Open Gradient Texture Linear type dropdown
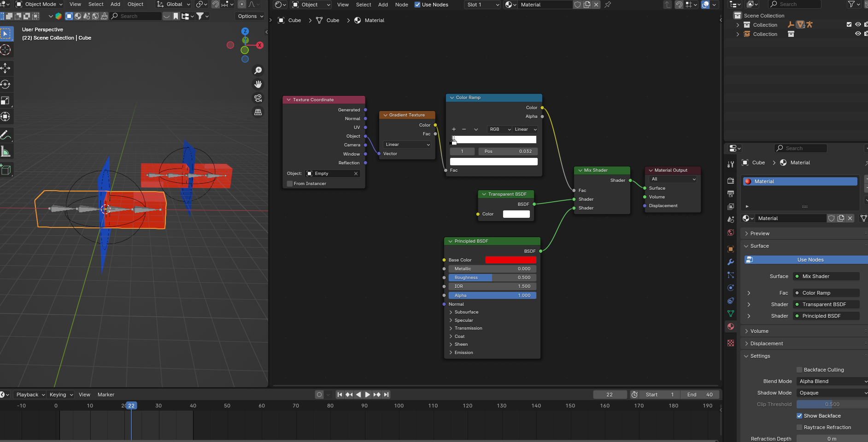 click(x=407, y=145)
